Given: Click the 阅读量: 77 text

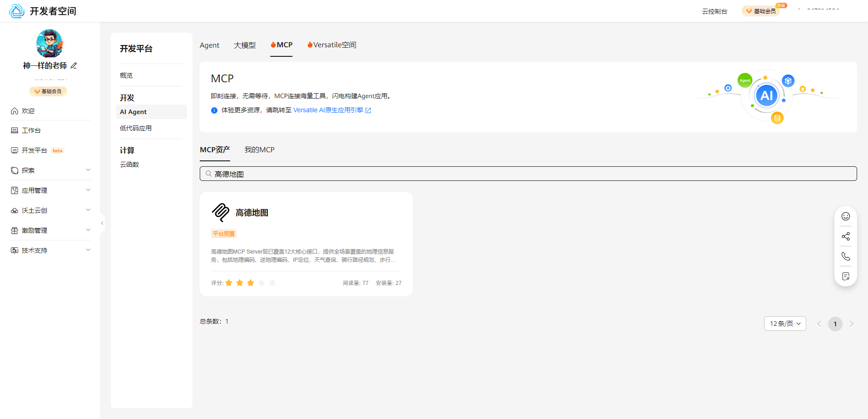Looking at the screenshot, I should pyautogui.click(x=355, y=283).
